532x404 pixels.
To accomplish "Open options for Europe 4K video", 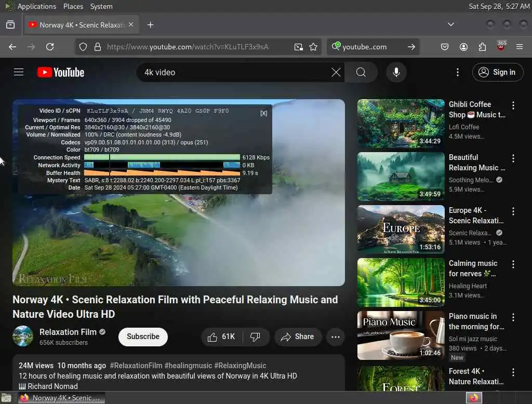I will 513,211.
